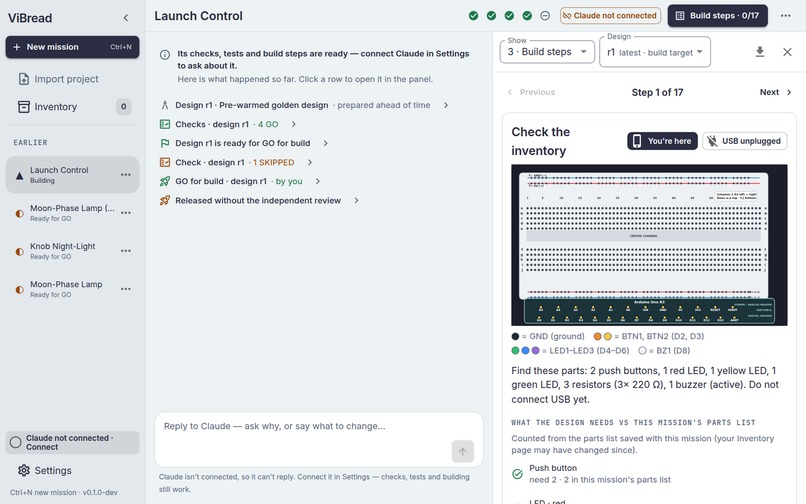
Task: Open the Design r1 latest dropdown
Action: click(x=655, y=52)
